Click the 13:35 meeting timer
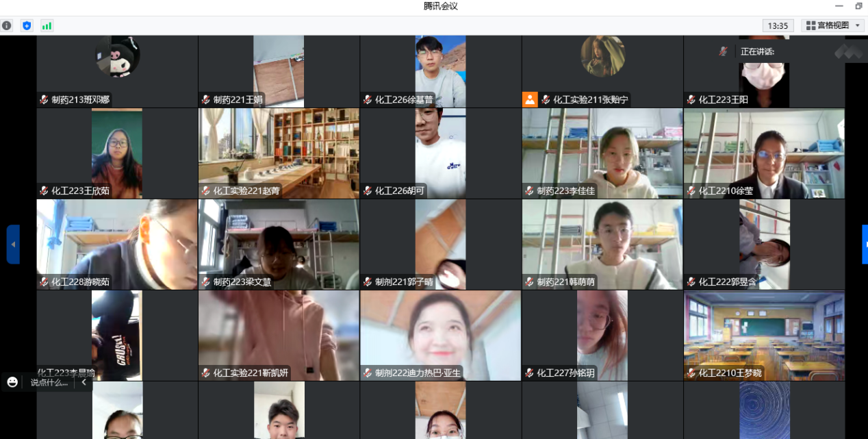This screenshot has width=868, height=439. pyautogui.click(x=778, y=25)
